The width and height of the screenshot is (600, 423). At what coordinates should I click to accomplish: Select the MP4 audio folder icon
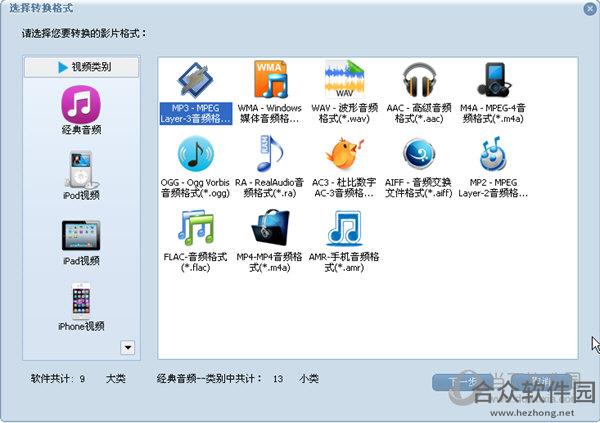click(270, 227)
